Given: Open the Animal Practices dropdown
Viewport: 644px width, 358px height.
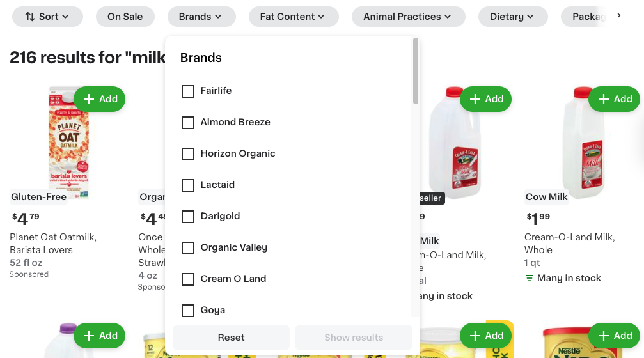Looking at the screenshot, I should pos(407,17).
